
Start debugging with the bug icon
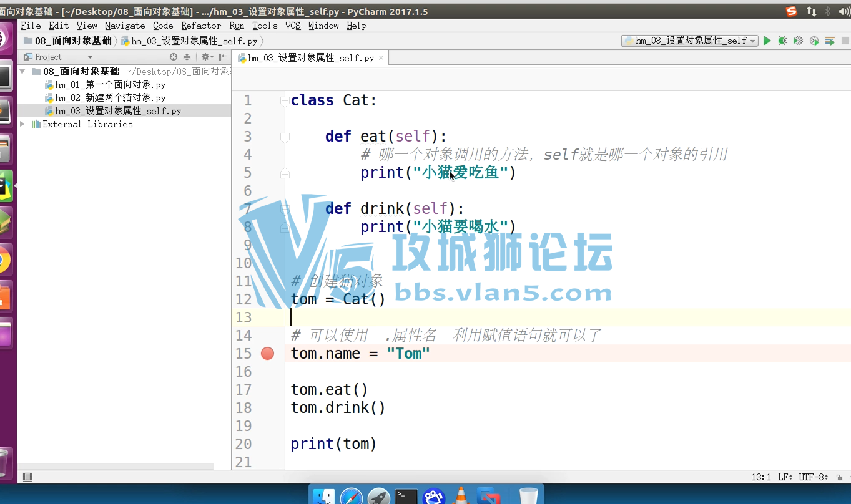782,41
